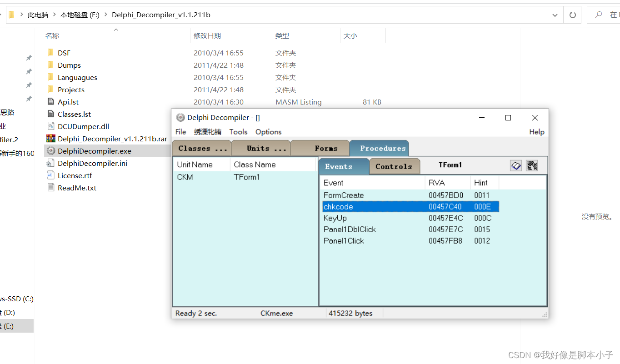620x364 pixels.
Task: Select the FormCreate event row
Action: click(x=411, y=195)
